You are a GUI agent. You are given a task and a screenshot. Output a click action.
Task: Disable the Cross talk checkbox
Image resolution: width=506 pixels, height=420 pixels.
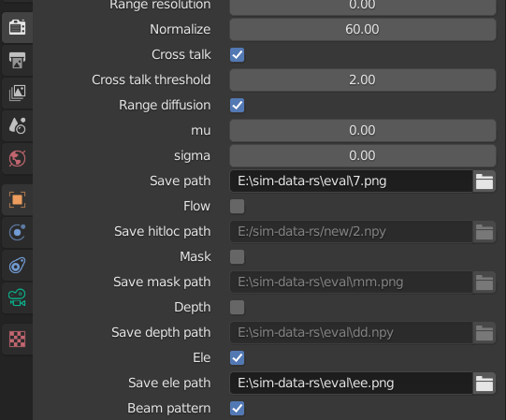click(x=237, y=54)
